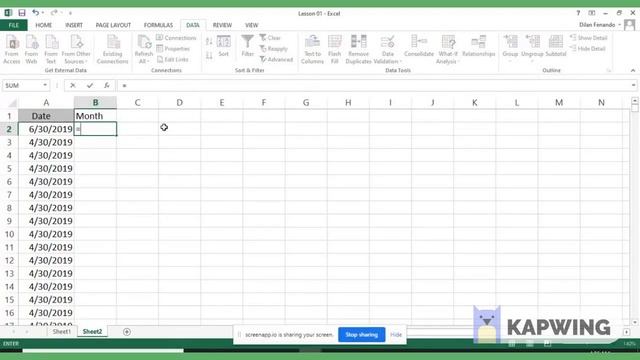
Task: Click the Refresh All button
Action: [x=144, y=49]
